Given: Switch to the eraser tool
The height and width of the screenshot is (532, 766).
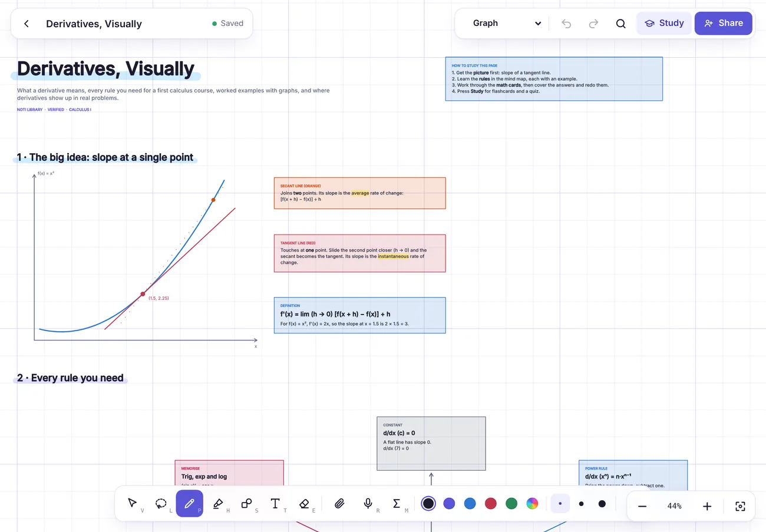Looking at the screenshot, I should tap(304, 504).
